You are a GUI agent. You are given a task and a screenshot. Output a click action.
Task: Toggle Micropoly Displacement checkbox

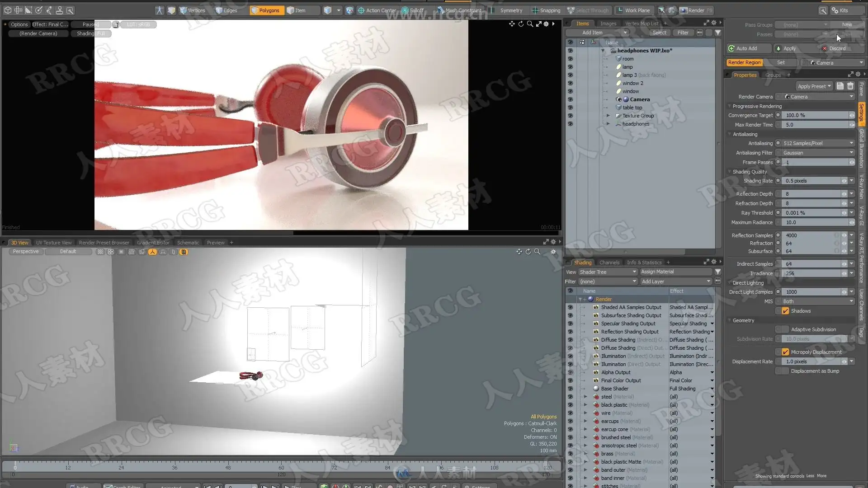coord(785,352)
